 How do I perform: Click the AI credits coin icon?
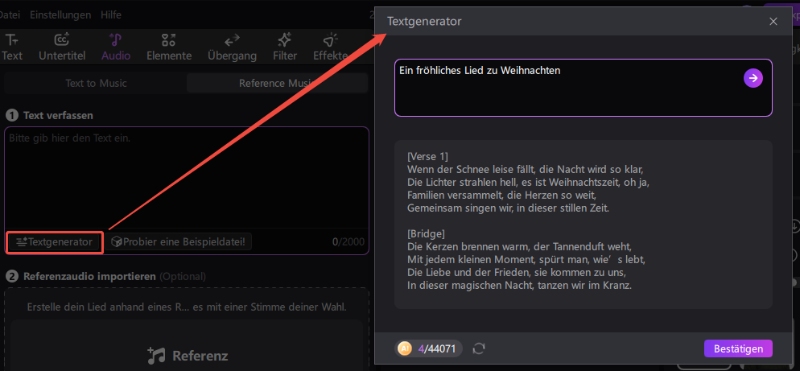coord(405,349)
